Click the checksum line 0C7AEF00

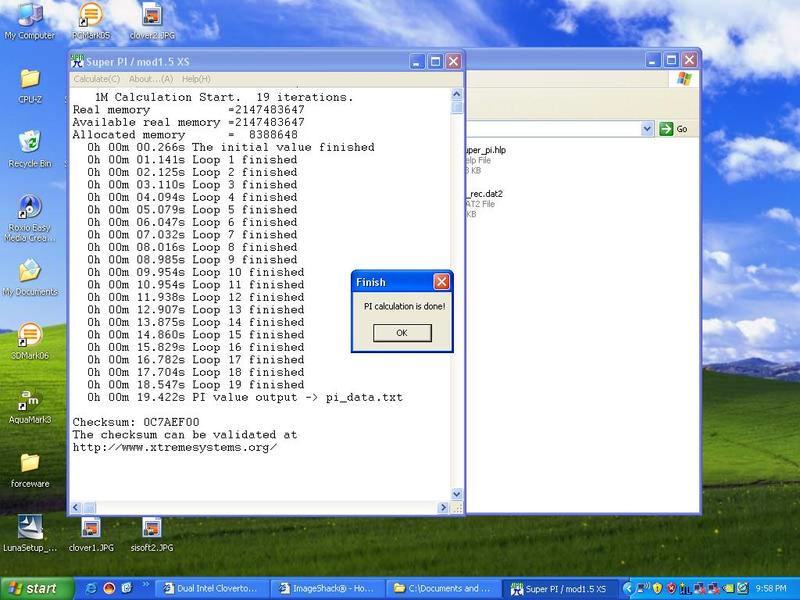click(136, 422)
